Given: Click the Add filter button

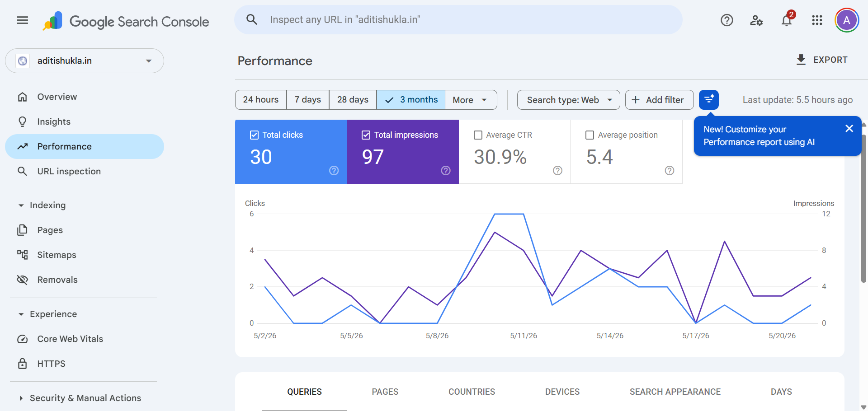Looking at the screenshot, I should pos(659,100).
